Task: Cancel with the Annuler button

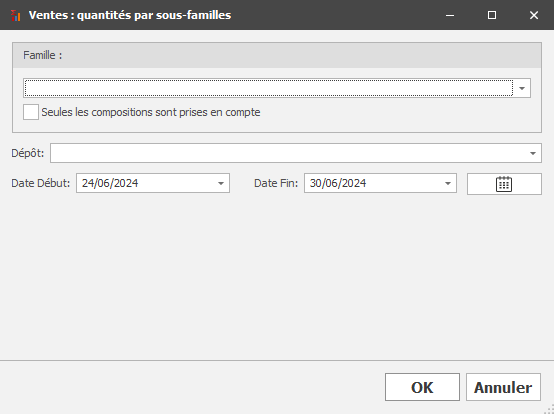Action: [x=503, y=387]
